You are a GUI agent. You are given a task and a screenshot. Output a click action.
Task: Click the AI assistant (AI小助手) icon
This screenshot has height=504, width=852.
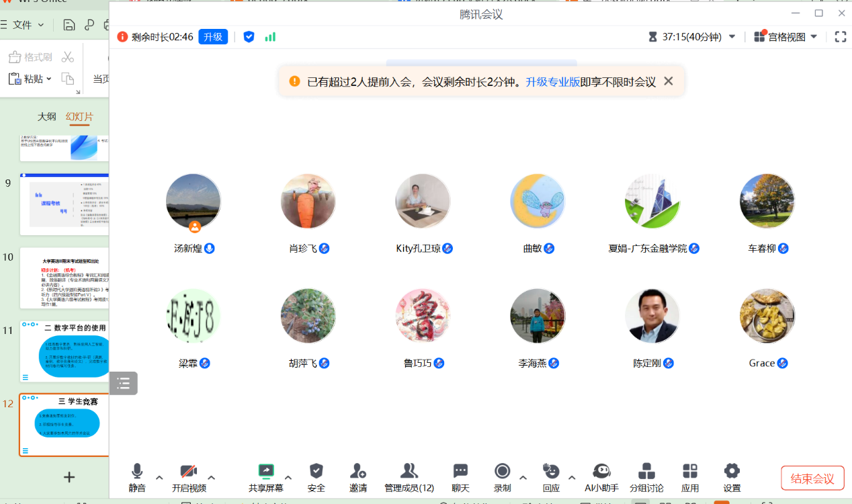coord(601,472)
